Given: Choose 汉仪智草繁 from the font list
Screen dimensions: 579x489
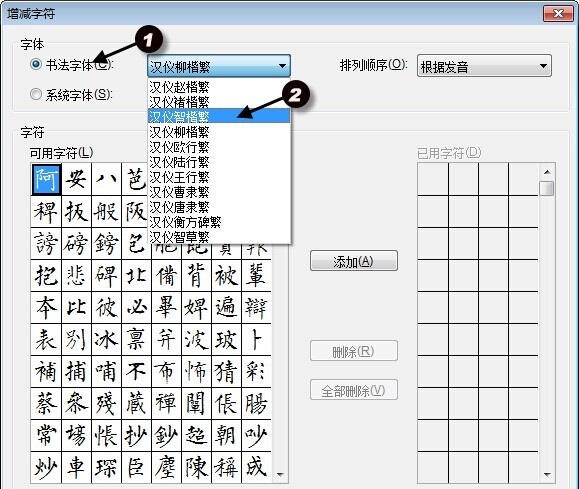Looking at the screenshot, I should coord(219,236).
